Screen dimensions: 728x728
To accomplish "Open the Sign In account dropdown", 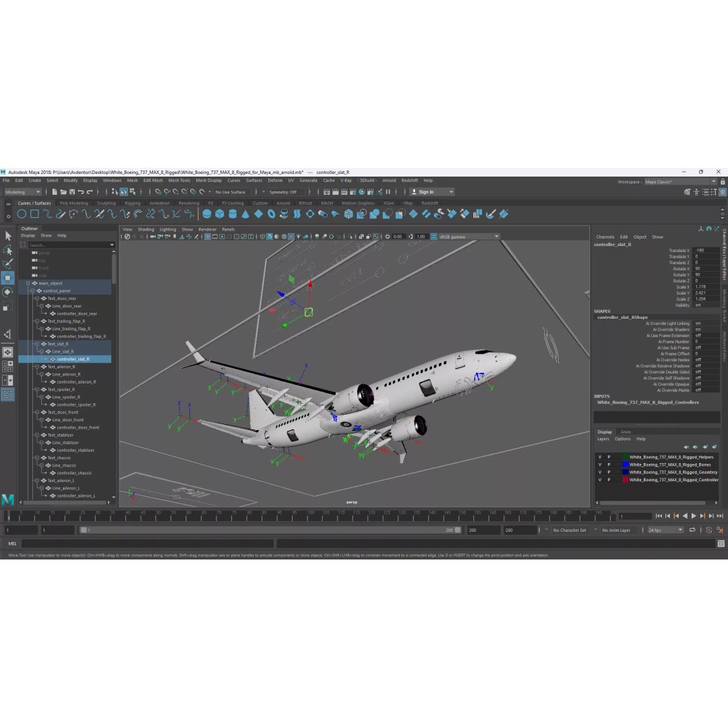I will 432,191.
